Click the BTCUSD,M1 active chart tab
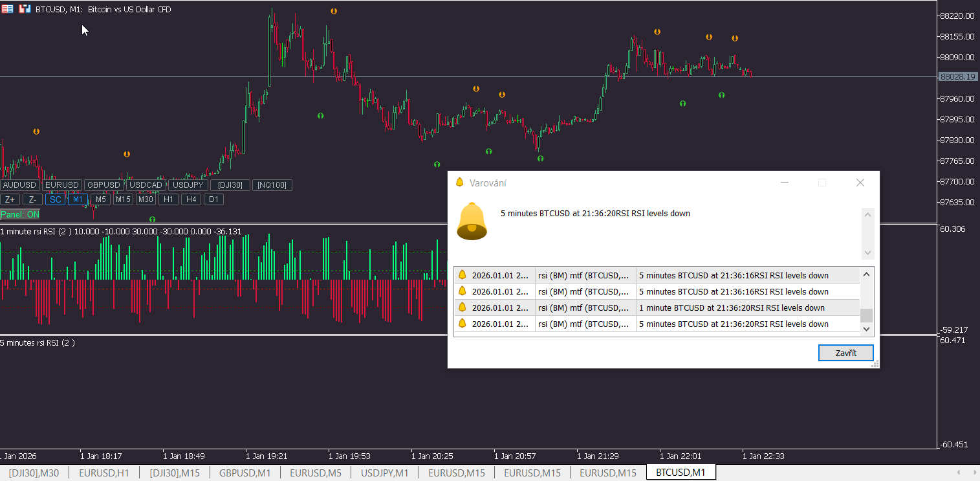 [x=681, y=473]
